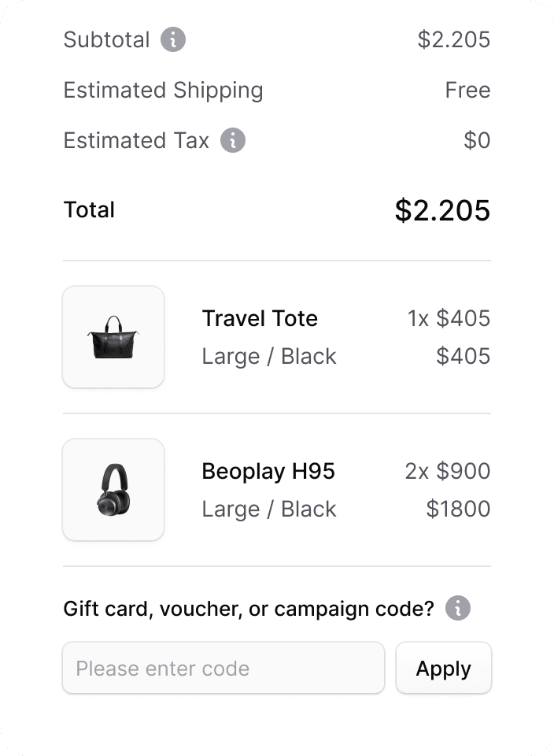The image size is (554, 756).
Task: Click the Free shipping value
Action: 467,90
